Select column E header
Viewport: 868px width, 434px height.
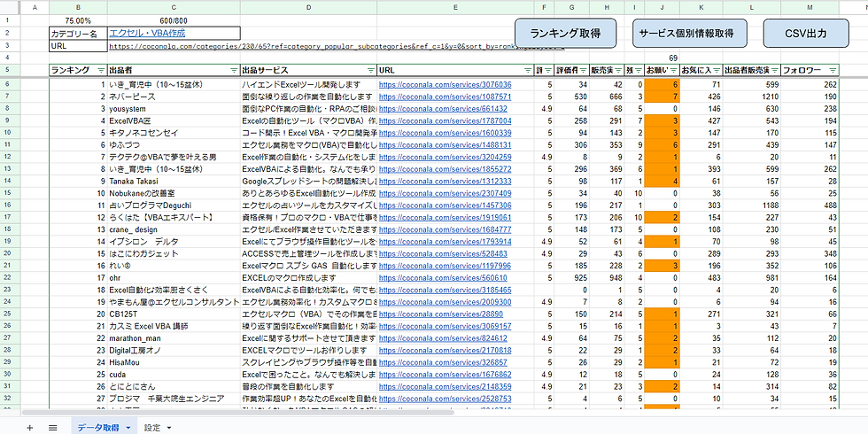pyautogui.click(x=455, y=7)
